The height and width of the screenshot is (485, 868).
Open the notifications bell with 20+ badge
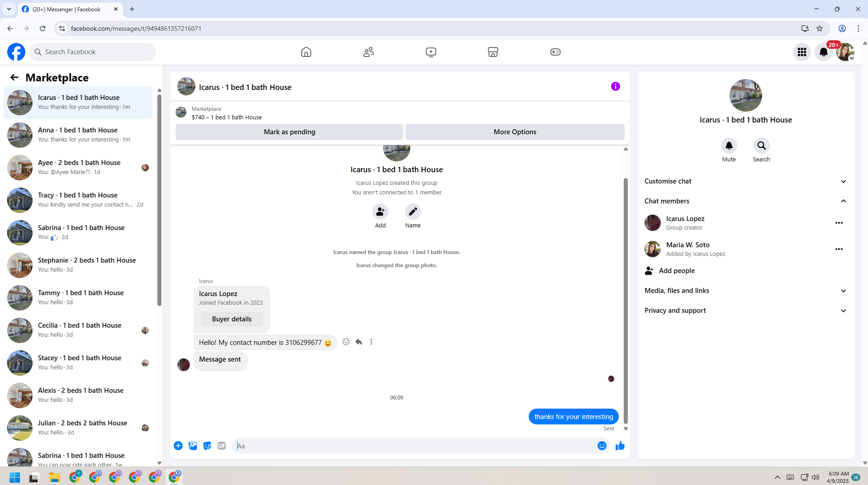824,52
